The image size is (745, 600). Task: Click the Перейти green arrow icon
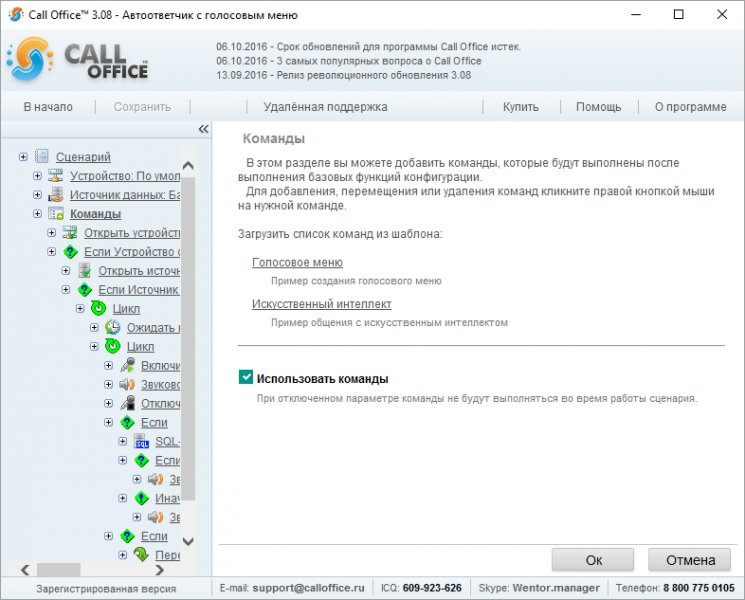[x=141, y=554]
